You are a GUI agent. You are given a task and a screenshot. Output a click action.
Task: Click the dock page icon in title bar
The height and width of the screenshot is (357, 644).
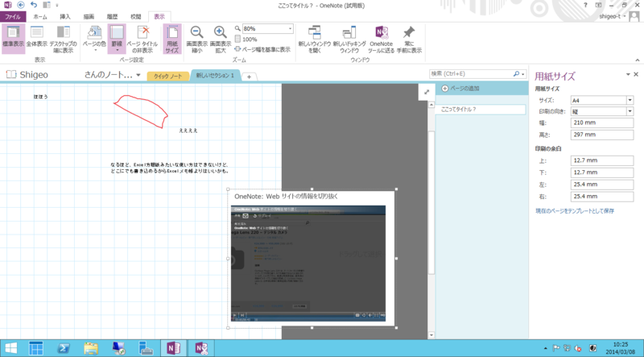click(x=47, y=5)
